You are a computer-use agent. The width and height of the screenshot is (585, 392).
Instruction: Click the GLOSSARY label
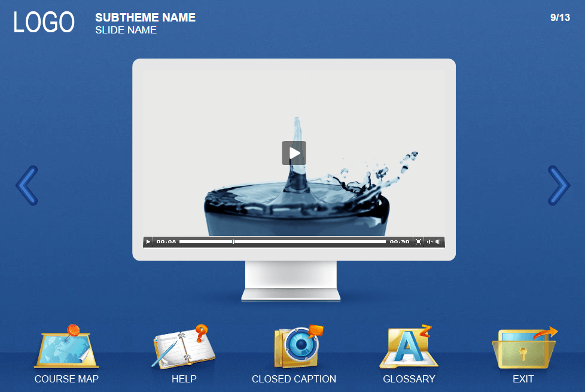click(x=409, y=379)
